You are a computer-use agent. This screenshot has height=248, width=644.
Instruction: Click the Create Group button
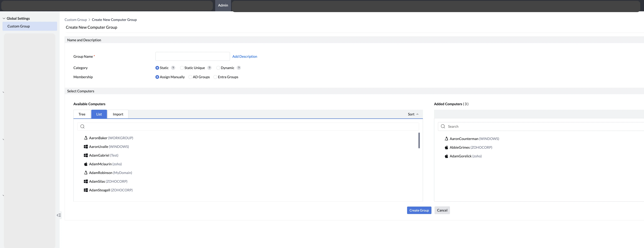point(419,210)
